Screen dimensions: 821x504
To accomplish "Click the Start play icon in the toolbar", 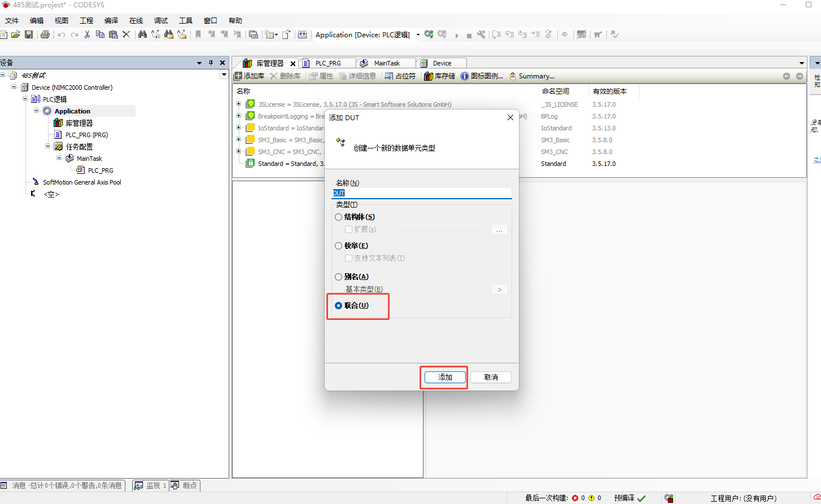I will [457, 35].
